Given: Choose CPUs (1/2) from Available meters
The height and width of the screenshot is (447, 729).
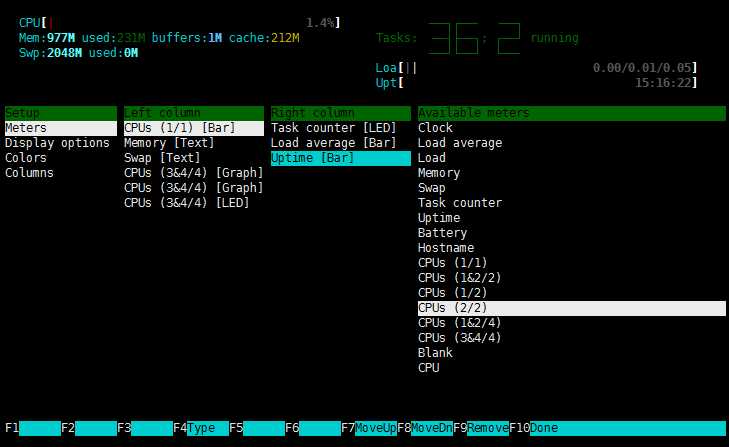Looking at the screenshot, I should click(452, 293).
